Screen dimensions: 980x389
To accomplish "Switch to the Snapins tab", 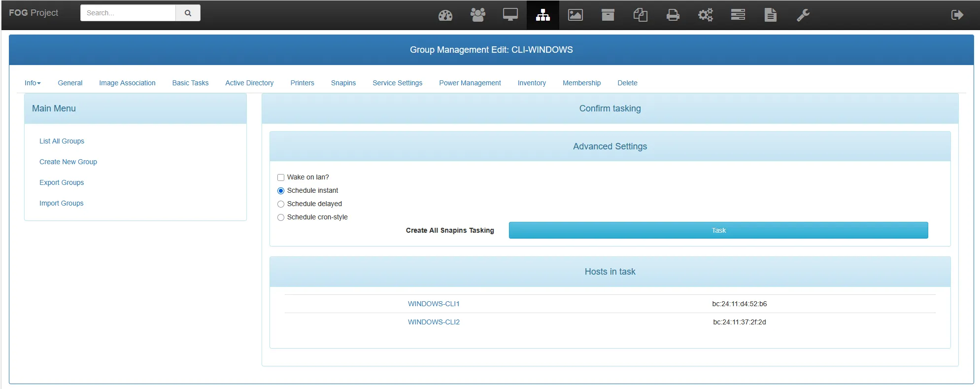I will click(343, 83).
